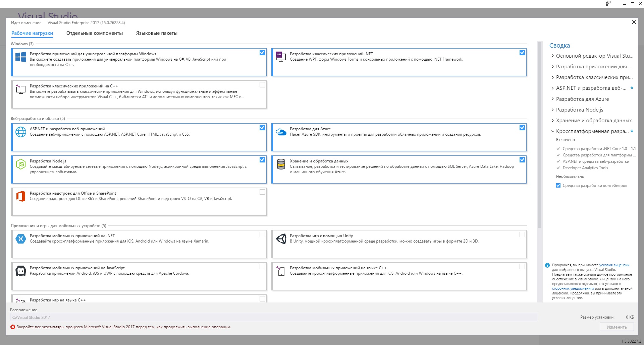The width and height of the screenshot is (644, 345).
Task: Expand Разработка приложений для summary item
Action: tap(553, 67)
